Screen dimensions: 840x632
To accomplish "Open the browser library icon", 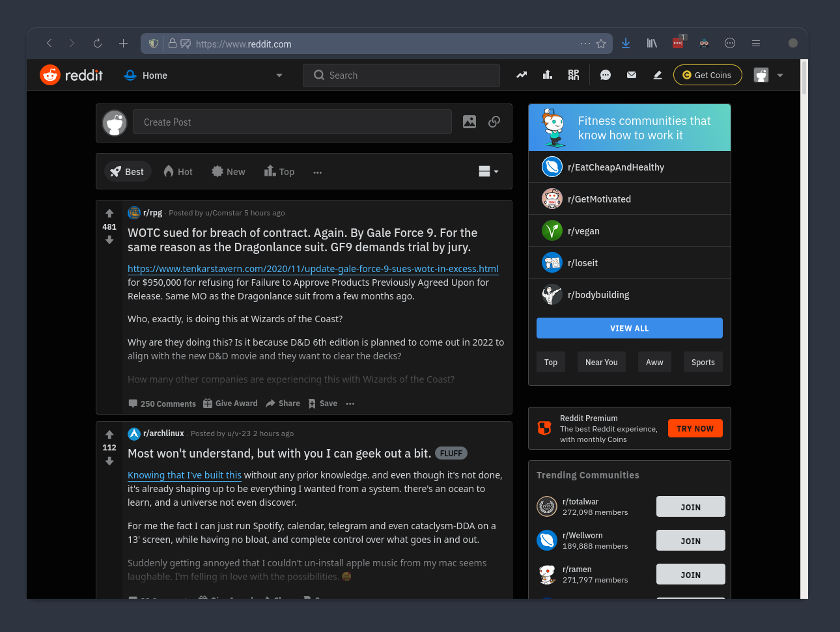I will coord(652,43).
